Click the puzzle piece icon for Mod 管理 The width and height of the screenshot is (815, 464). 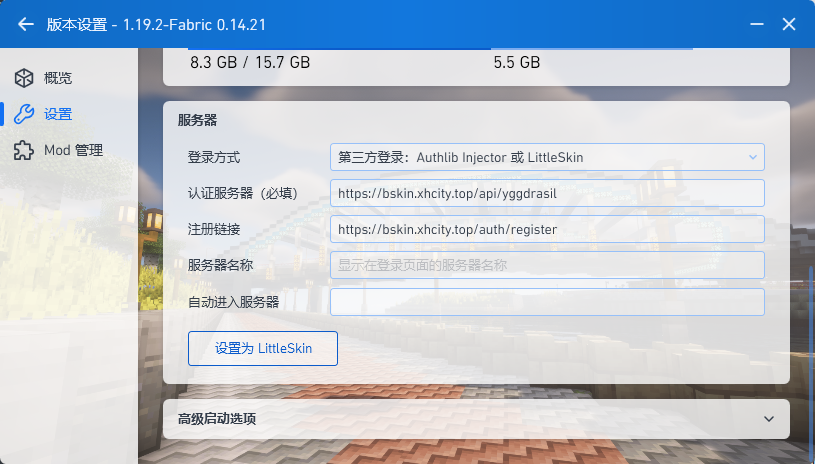point(23,150)
